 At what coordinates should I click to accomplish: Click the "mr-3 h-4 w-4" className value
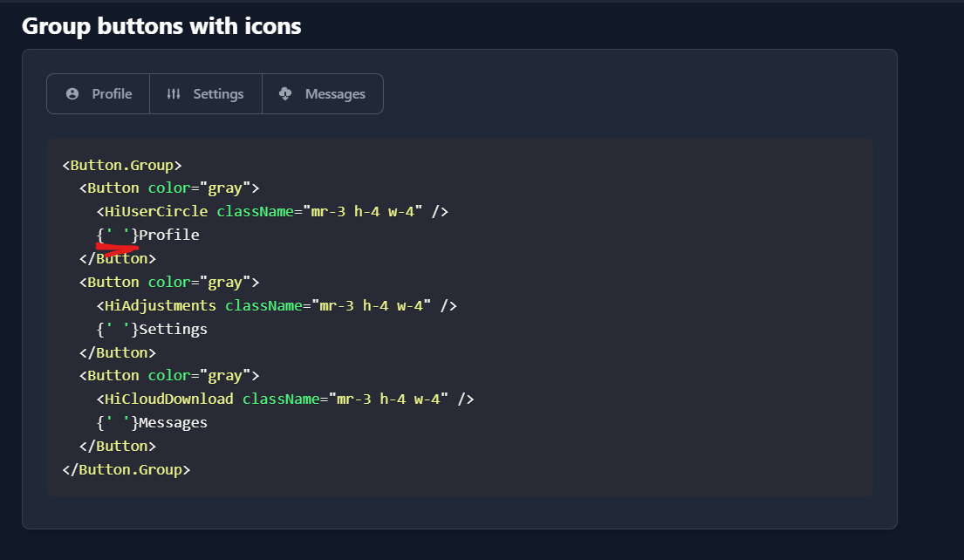pyautogui.click(x=363, y=210)
